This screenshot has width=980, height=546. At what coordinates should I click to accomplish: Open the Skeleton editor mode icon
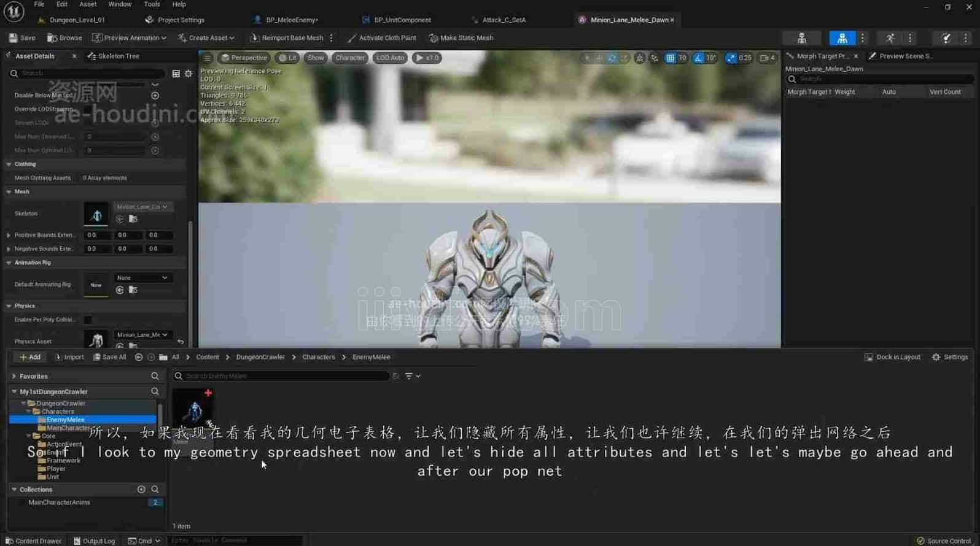(x=801, y=38)
